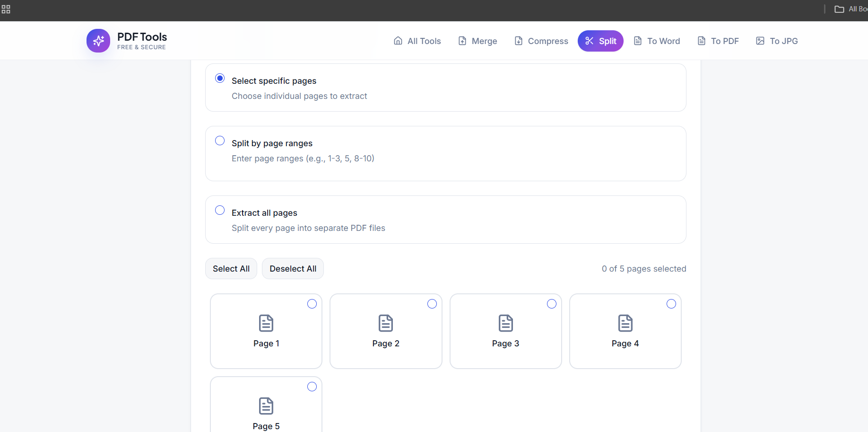Open the To Word converter icon
The height and width of the screenshot is (432, 868).
637,41
